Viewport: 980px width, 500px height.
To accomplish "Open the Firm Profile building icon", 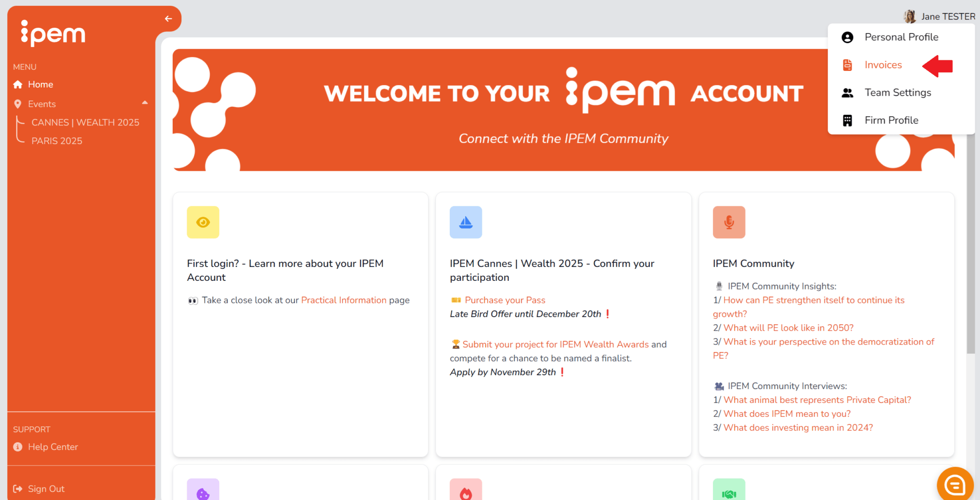I will (x=847, y=120).
